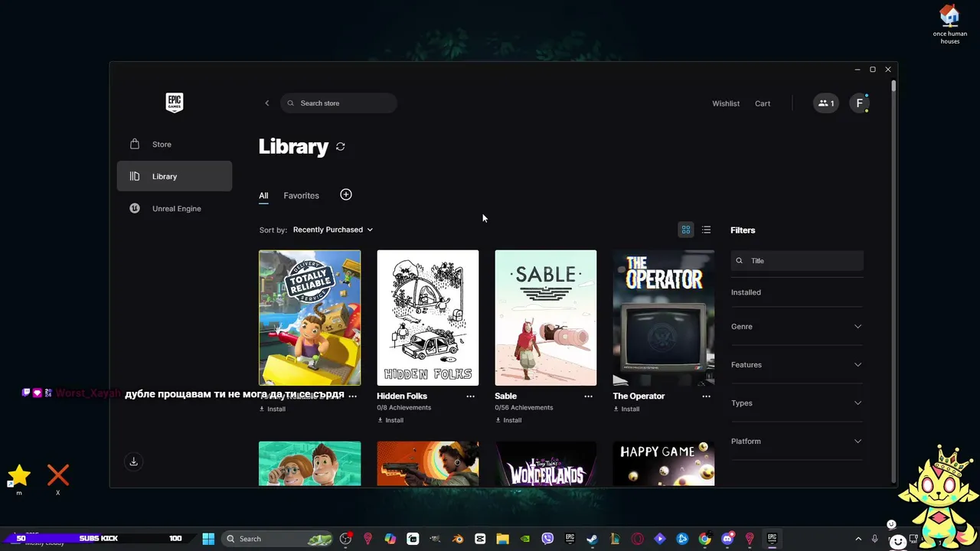Switch to the All tab
The image size is (980, 551).
[263, 195]
